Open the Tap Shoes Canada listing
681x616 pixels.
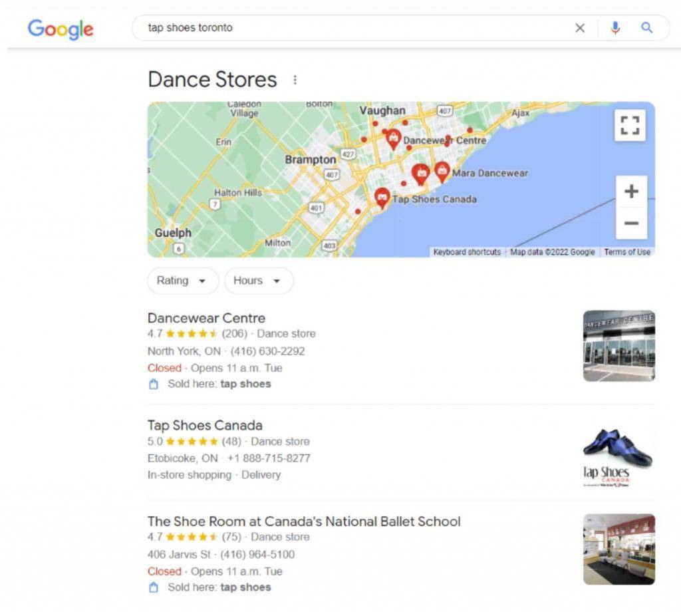point(205,425)
